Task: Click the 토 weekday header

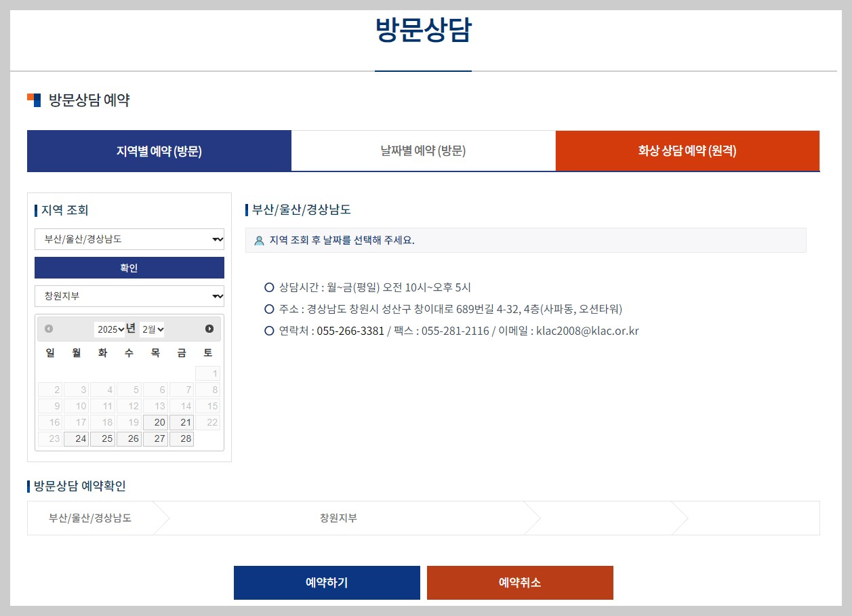Action: pos(208,352)
